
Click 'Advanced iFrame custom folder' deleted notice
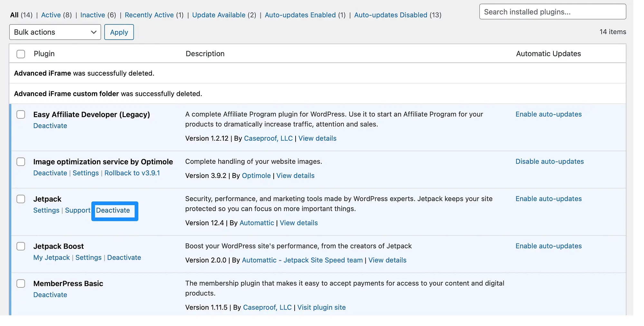[108, 94]
